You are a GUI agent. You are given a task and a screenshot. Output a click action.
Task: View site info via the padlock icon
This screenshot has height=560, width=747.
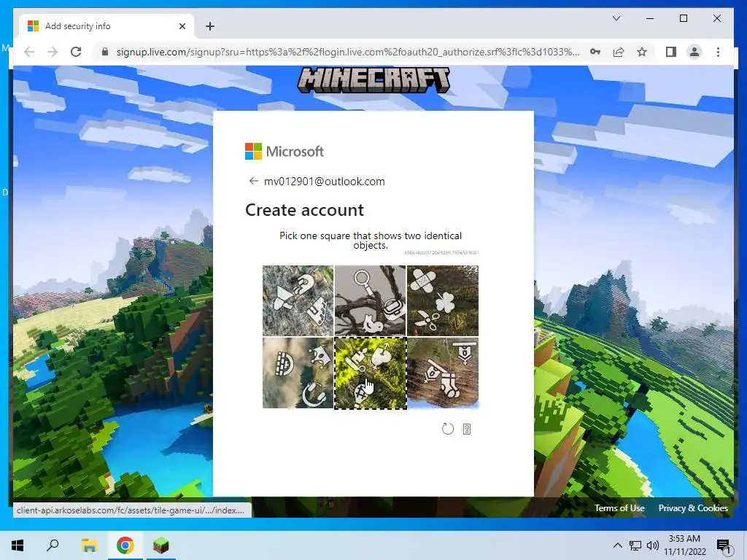[x=105, y=52]
